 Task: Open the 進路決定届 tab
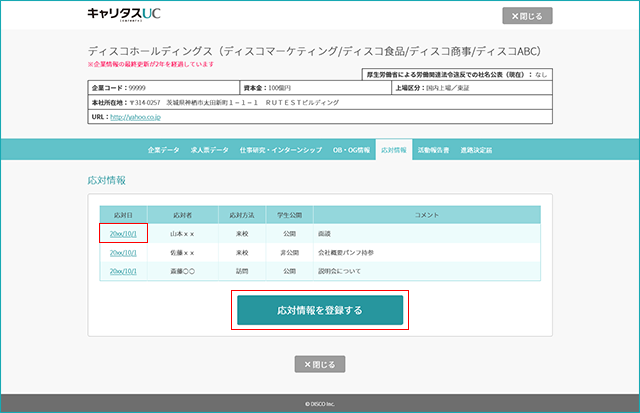pos(476,150)
